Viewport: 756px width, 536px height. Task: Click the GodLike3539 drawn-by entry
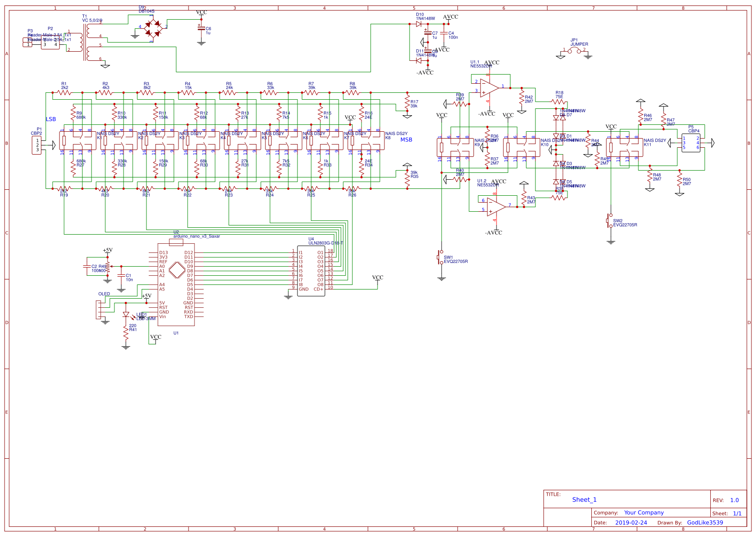point(705,522)
